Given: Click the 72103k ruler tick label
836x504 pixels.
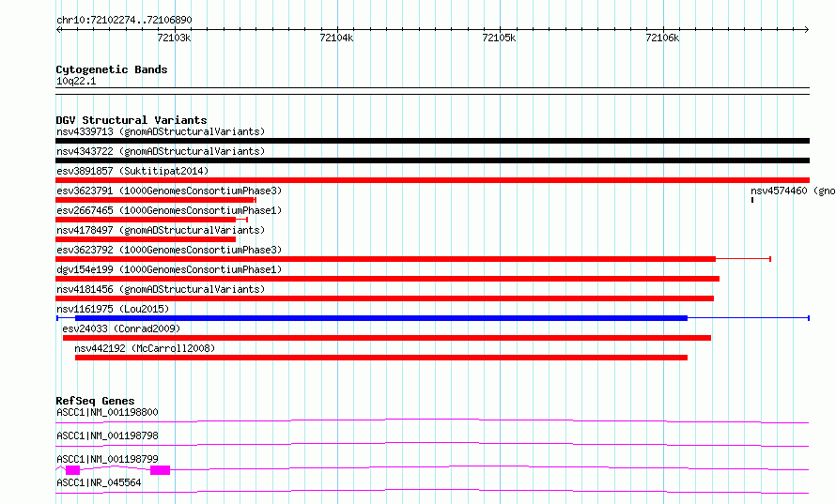Looking at the screenshot, I should (x=174, y=38).
